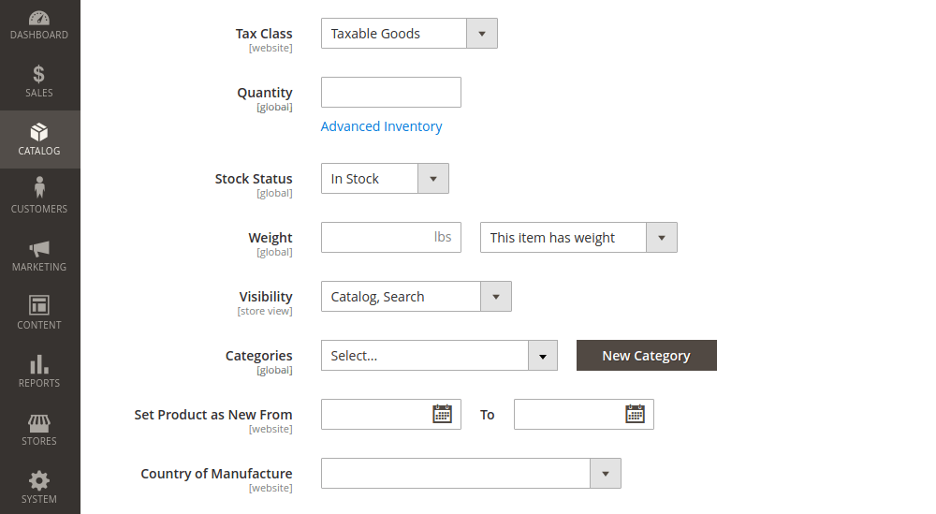Click the New Category button

pos(646,355)
